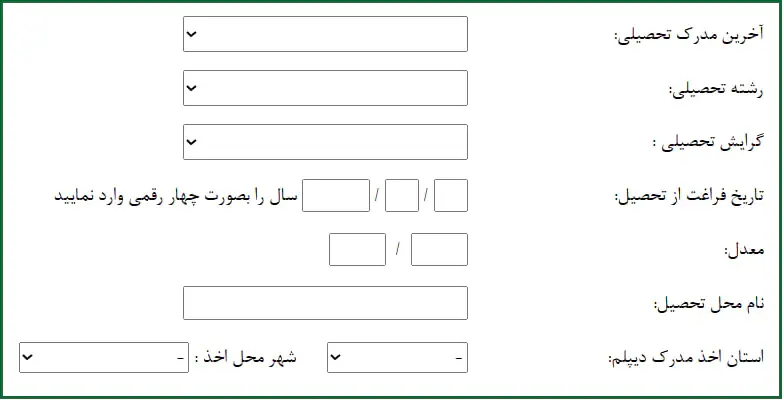Click the second معدل box after the slash

[357, 249]
